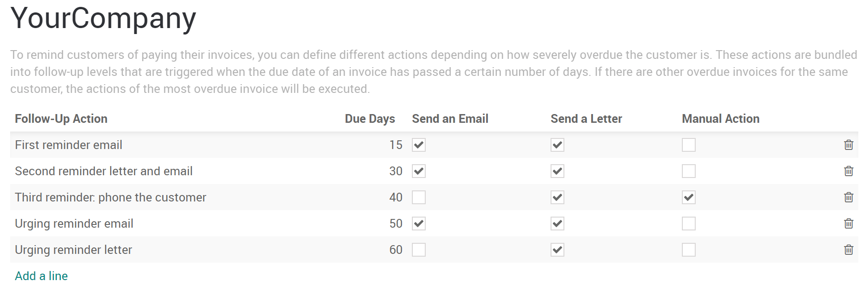Uncheck Send an Email for First reminder

pos(419,145)
